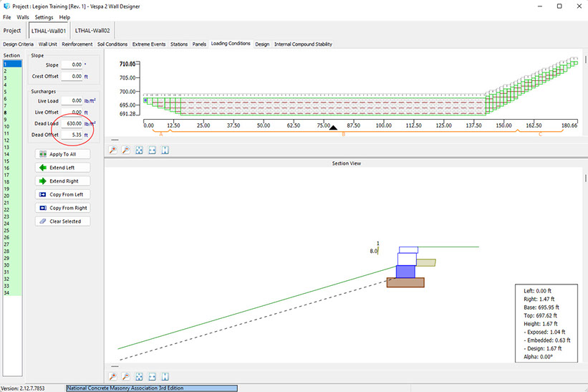The width and height of the screenshot is (588, 392).
Task: Fit height icon in upper elevation toolbar
Action: click(x=165, y=150)
